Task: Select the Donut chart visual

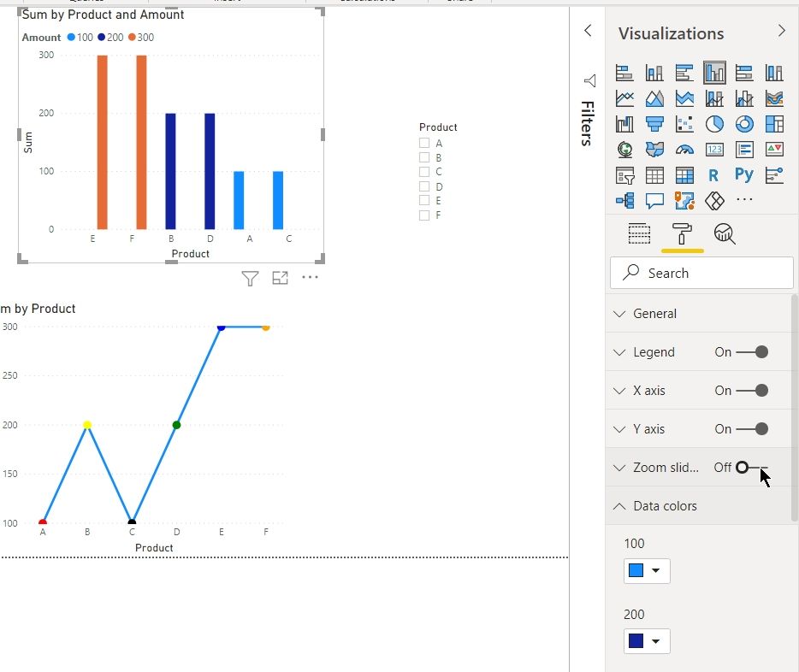Action: pos(744,124)
